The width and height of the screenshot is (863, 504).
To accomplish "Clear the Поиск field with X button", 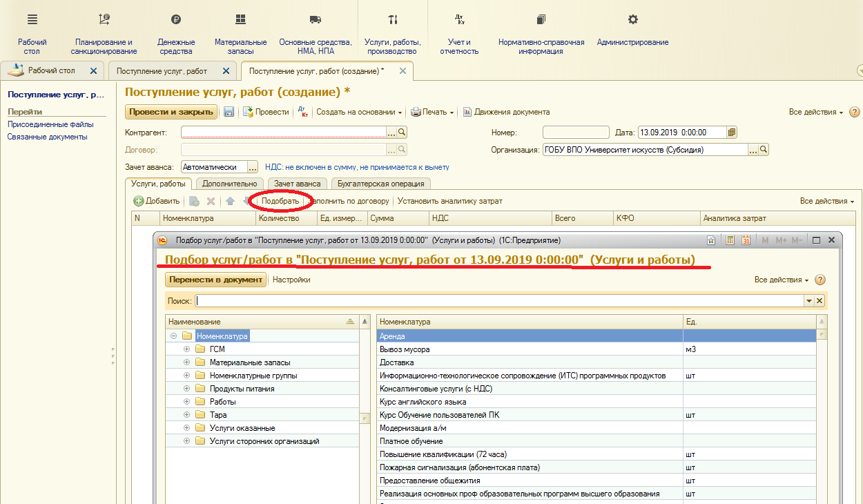I will 820,301.
